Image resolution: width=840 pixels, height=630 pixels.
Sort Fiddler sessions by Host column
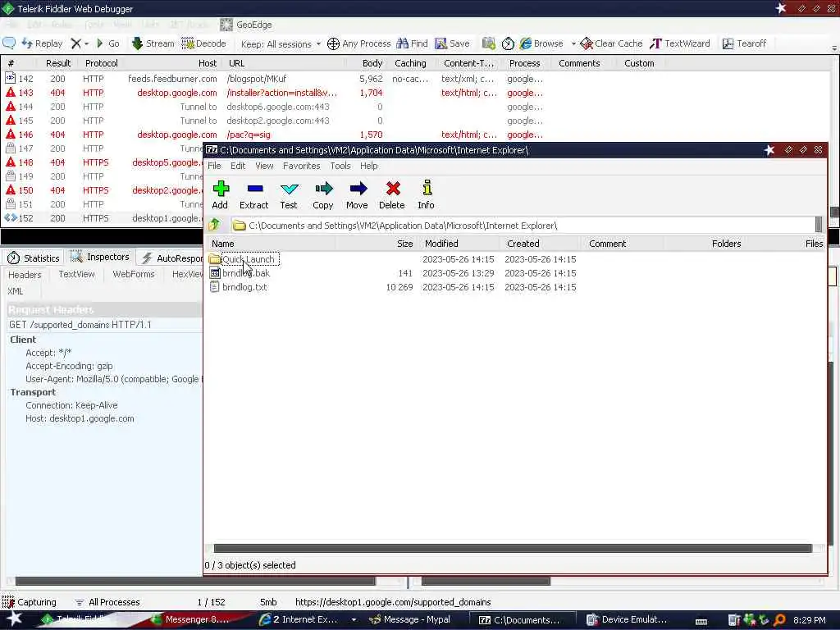pos(172,63)
